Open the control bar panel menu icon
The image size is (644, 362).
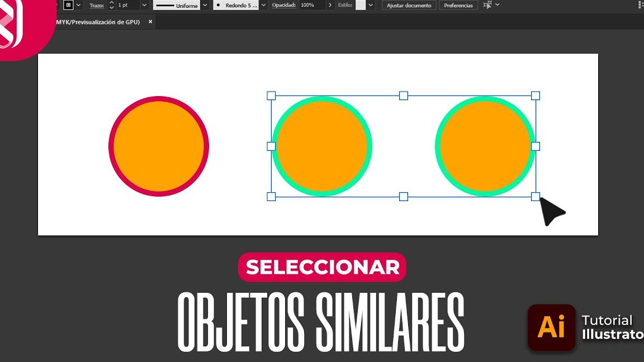[641, 4]
